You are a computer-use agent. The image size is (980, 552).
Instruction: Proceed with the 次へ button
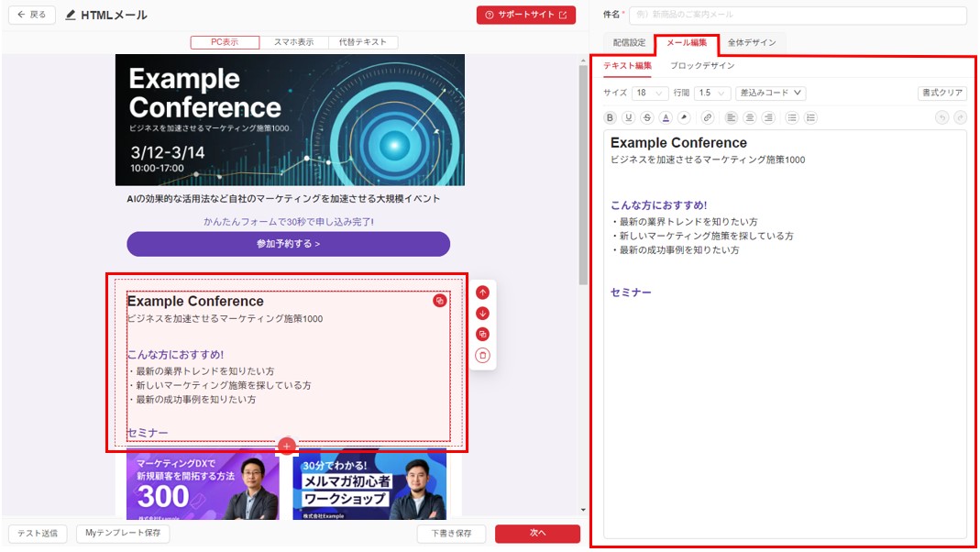537,534
